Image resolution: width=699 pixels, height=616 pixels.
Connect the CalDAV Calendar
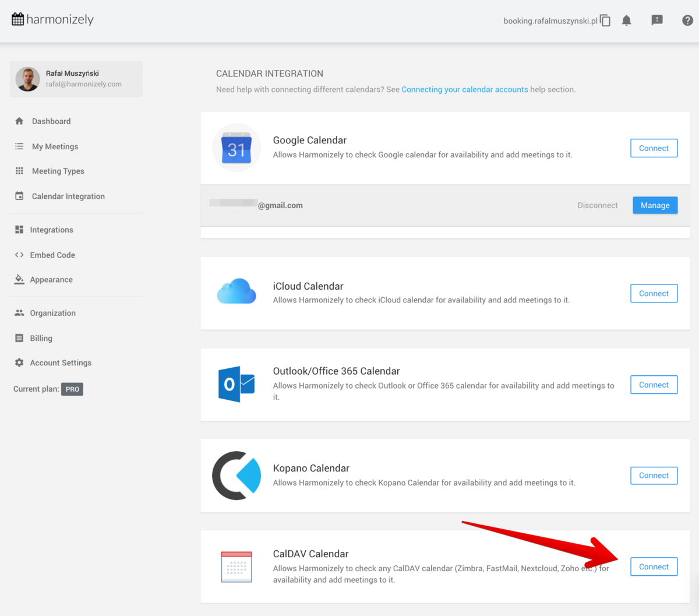point(654,566)
